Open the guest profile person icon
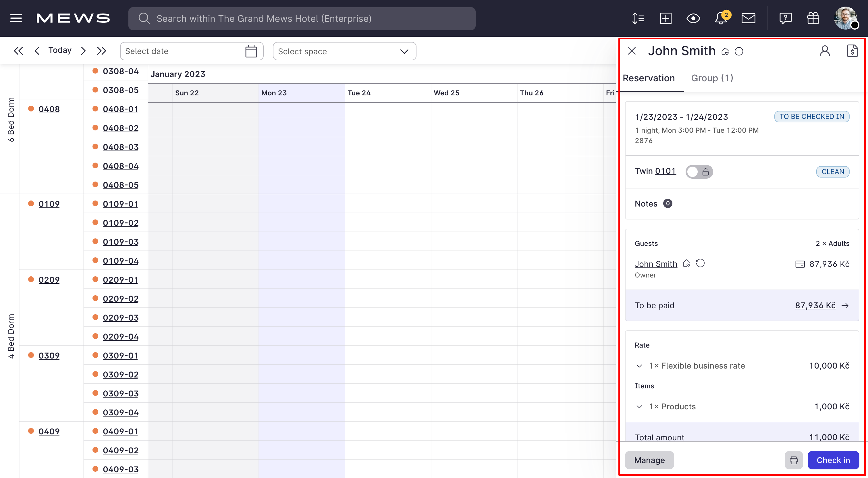This screenshot has width=868, height=478. [x=825, y=51]
